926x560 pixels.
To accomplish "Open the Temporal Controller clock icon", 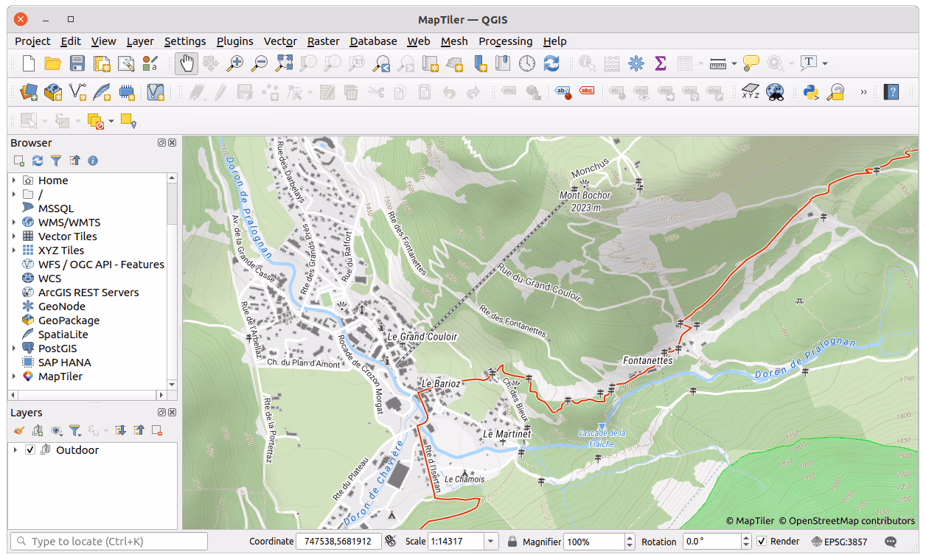I will pyautogui.click(x=527, y=64).
